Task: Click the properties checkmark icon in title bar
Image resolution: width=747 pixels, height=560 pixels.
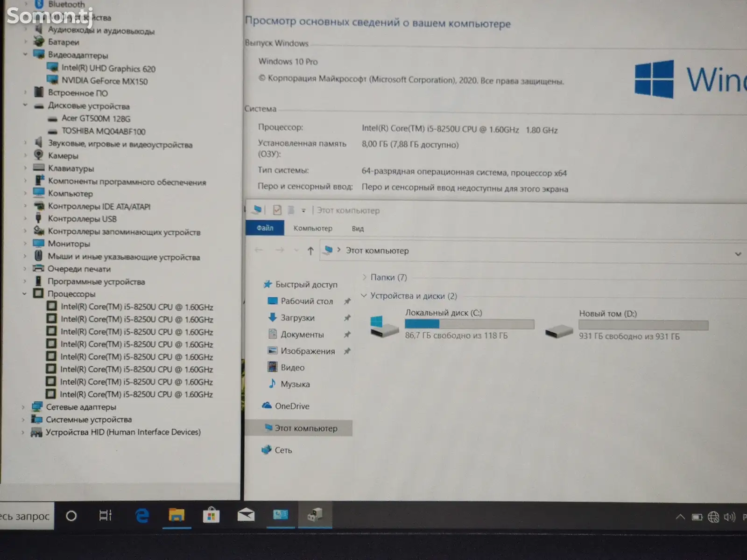Action: (277, 210)
